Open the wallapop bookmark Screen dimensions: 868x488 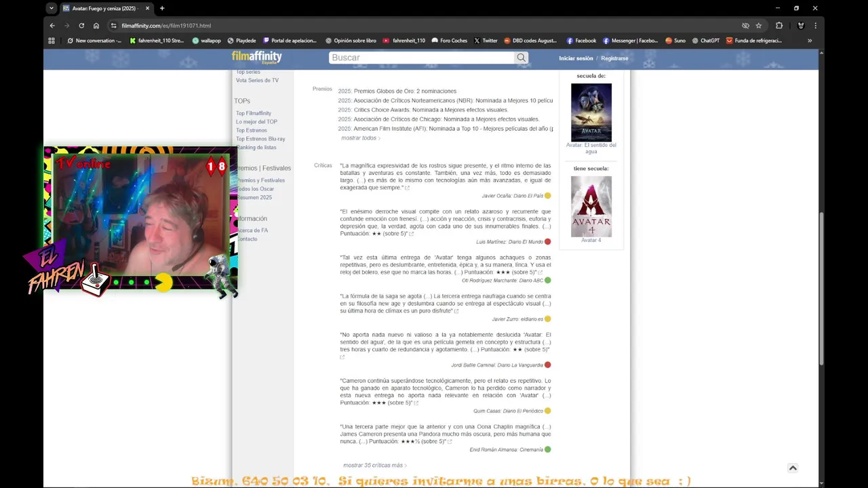point(206,41)
